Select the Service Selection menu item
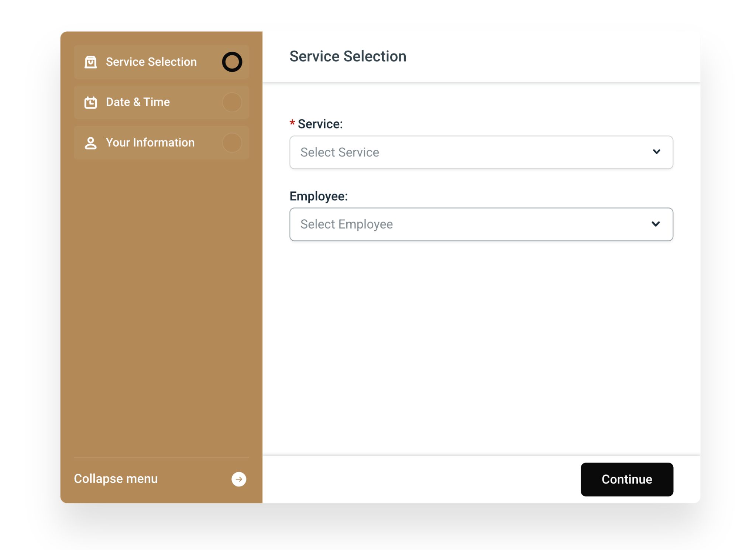The image size is (756, 550). [161, 62]
